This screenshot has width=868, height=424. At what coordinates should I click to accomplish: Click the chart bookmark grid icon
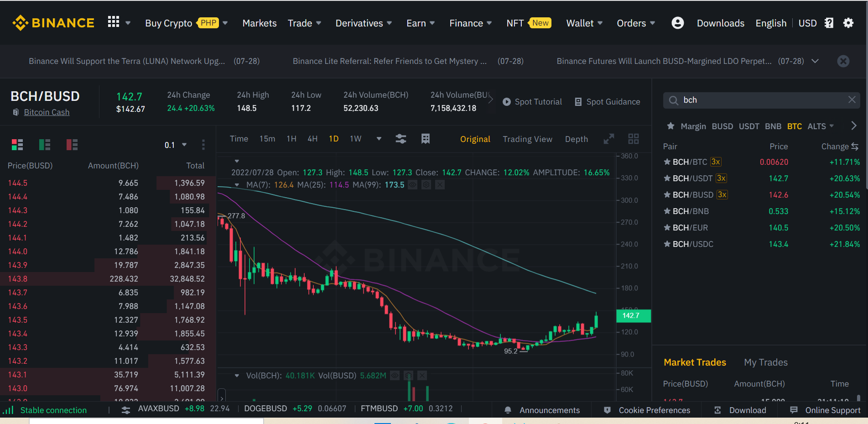pos(426,139)
